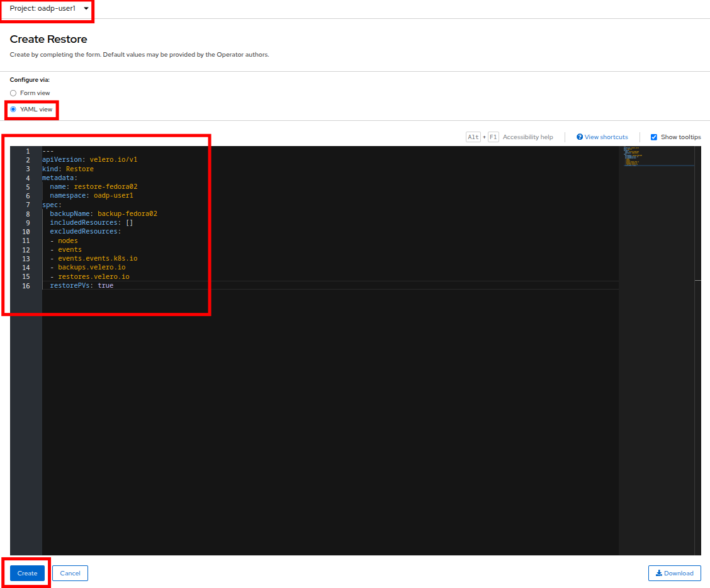Open the Project oadp-user1 dropdown
The width and height of the screenshot is (710, 588).
pos(48,9)
